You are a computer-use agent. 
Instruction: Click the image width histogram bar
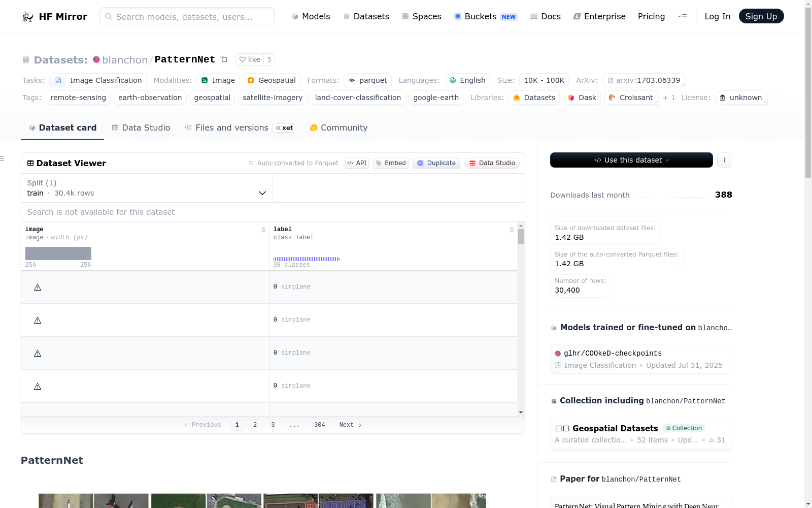pyautogui.click(x=58, y=253)
